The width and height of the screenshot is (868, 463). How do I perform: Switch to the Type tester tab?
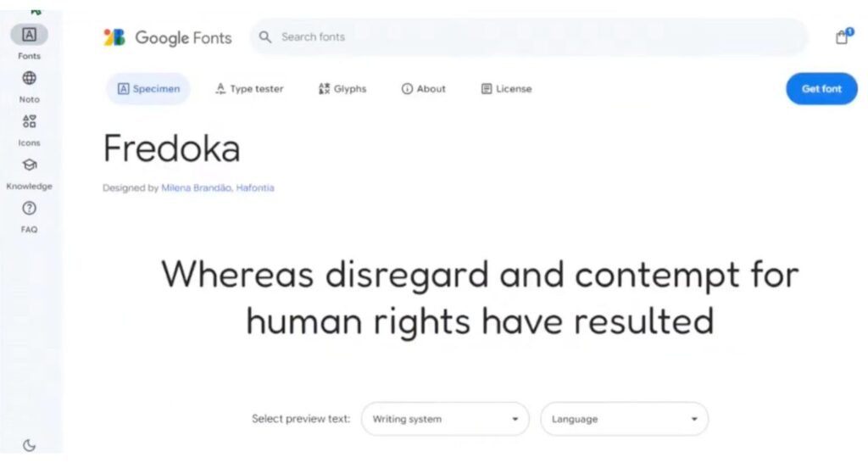click(249, 88)
